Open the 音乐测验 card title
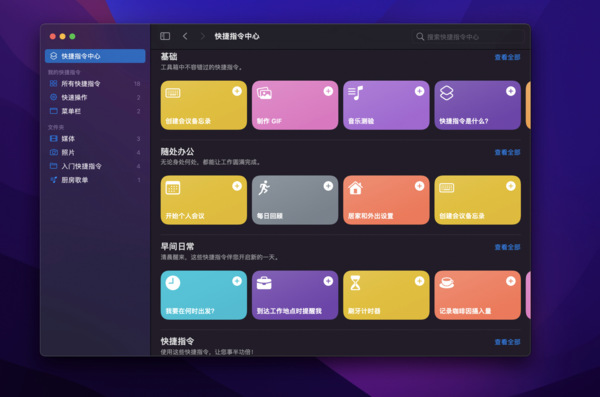600x397 pixels. [361, 121]
